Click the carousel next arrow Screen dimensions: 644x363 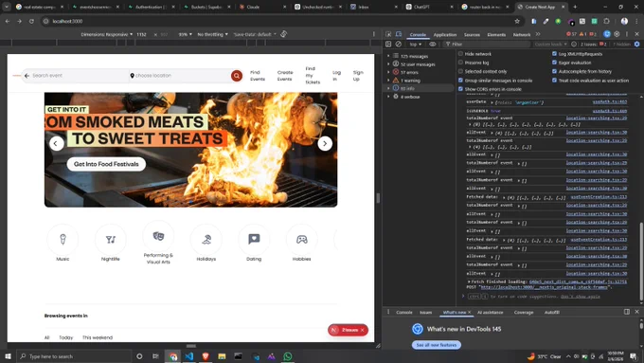325,143
